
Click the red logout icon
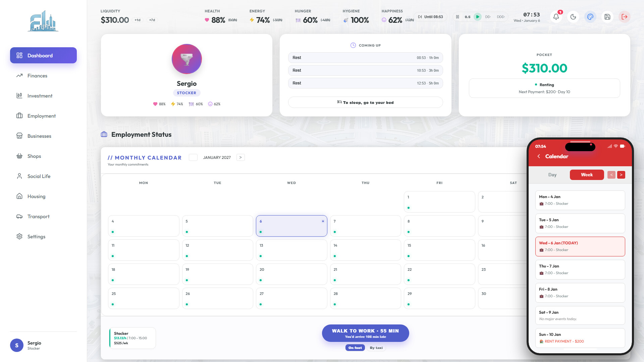click(x=625, y=17)
